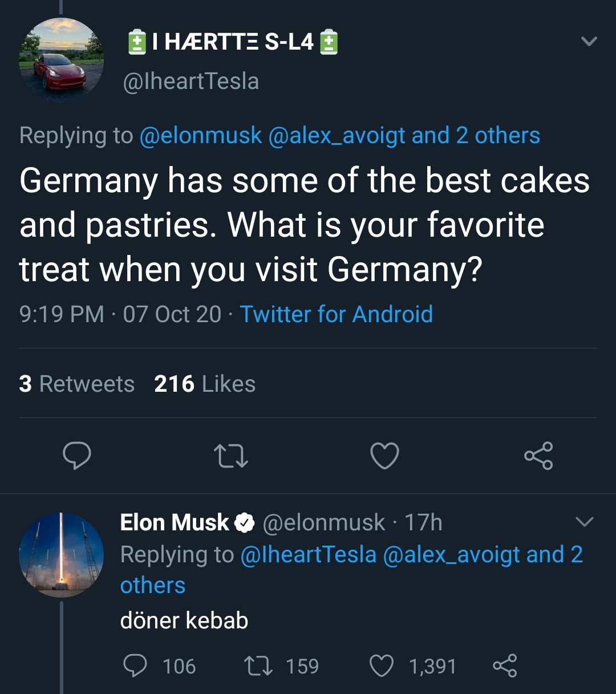This screenshot has width=616, height=694.
Task: Like Elon Musk's döner kebab reply
Action: coord(382,665)
